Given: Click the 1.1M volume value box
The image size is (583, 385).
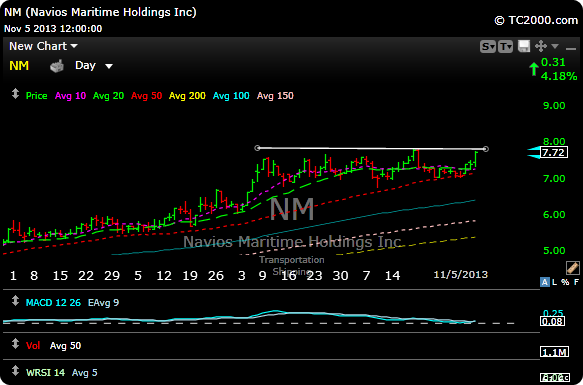Looking at the screenshot, I should click(554, 352).
